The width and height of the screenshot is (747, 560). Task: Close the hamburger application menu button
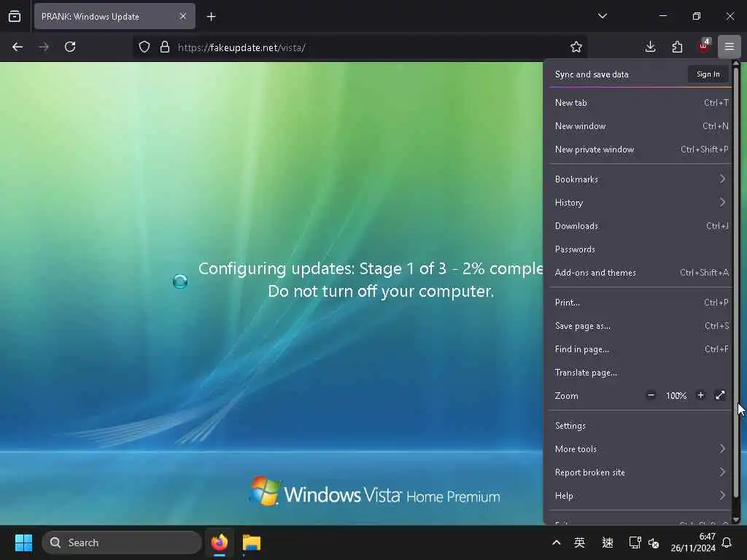click(729, 47)
